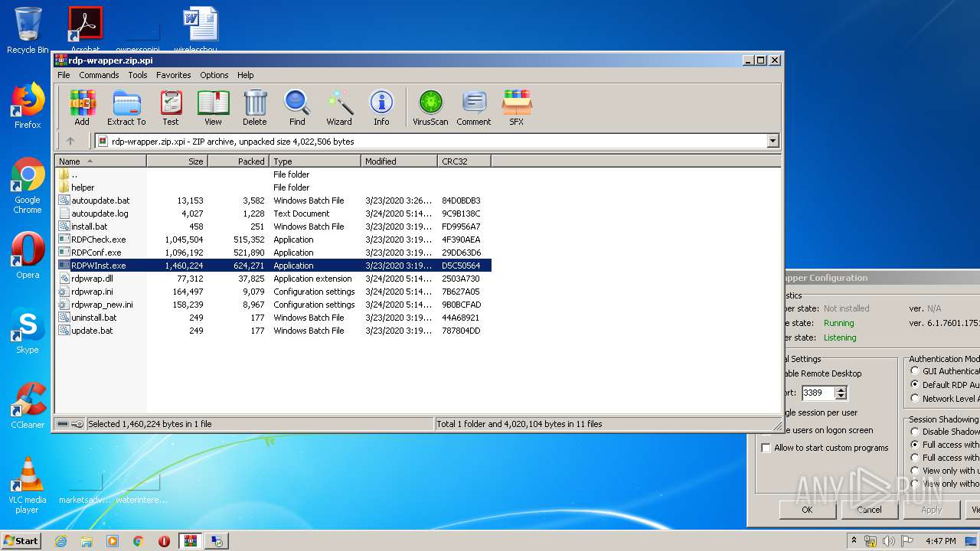Open the Favorites menu
980x551 pixels.
(174, 75)
